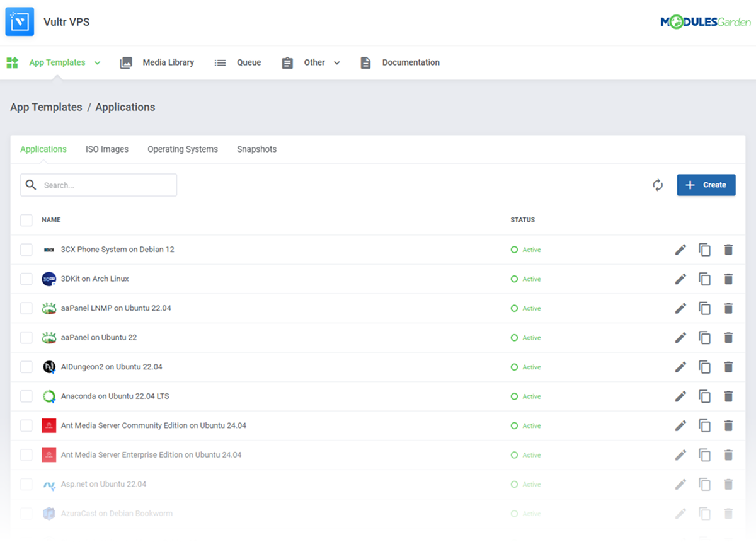
Task: Click the Vultr VPS logo icon
Action: [20, 21]
